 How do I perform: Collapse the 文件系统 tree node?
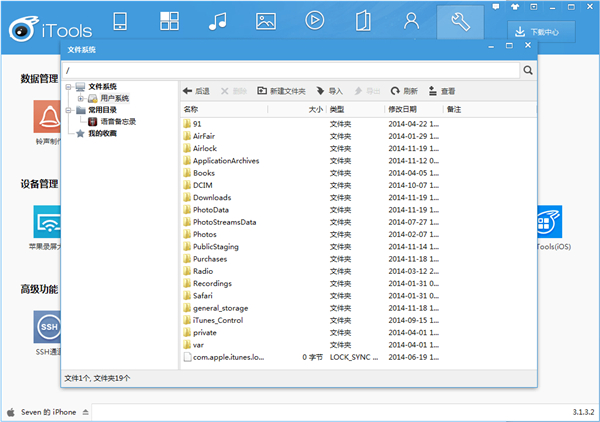pyautogui.click(x=68, y=87)
